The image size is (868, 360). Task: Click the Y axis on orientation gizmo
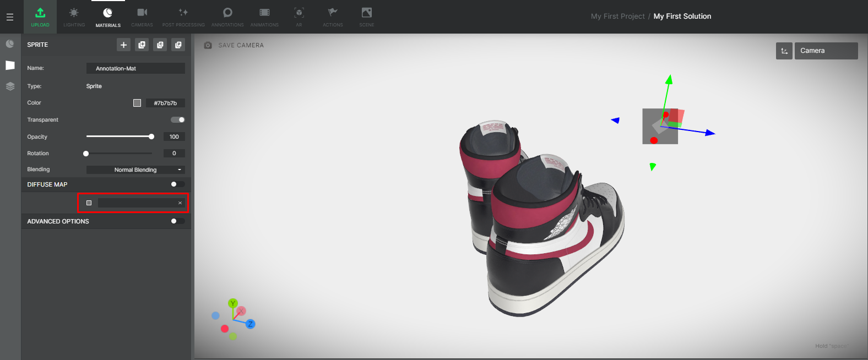click(233, 303)
